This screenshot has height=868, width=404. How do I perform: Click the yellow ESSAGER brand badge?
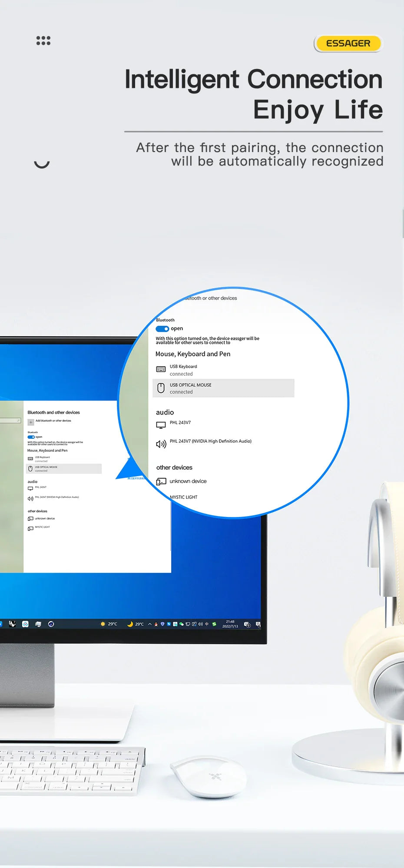348,43
